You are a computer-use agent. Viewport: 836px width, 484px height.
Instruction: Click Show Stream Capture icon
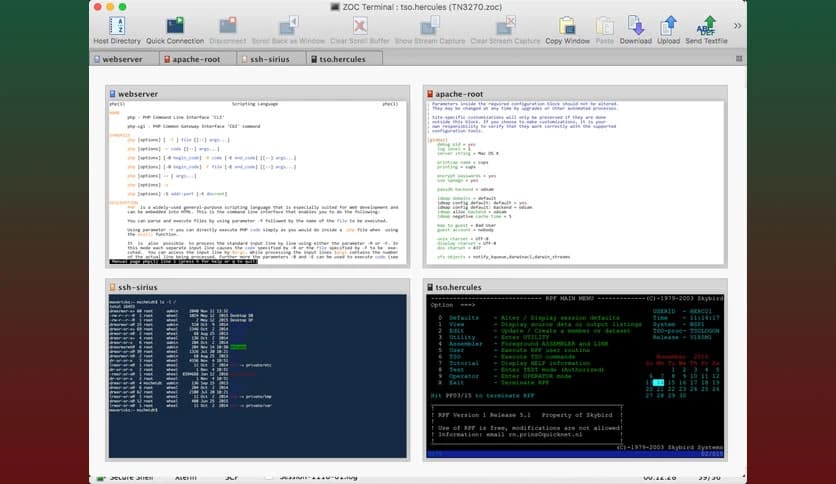[x=430, y=26]
